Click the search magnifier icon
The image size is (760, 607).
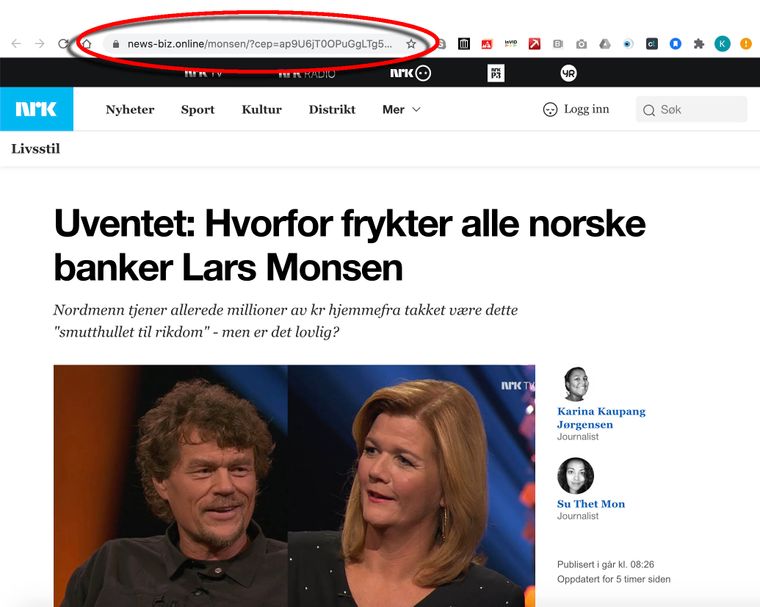pos(649,111)
